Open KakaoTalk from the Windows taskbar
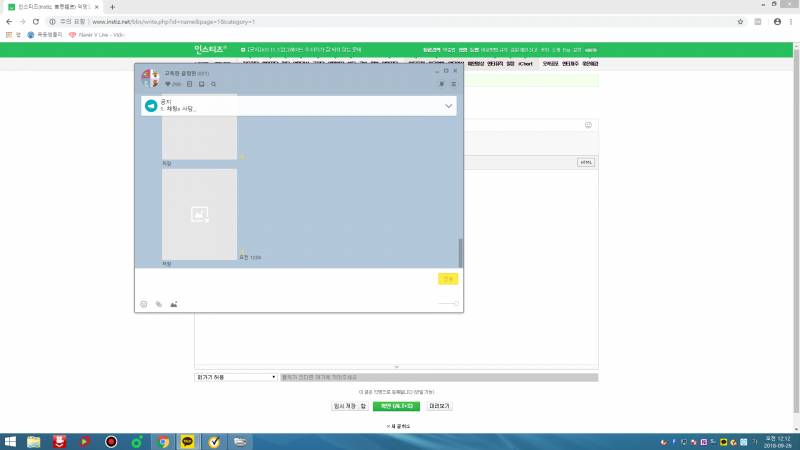Viewport: 800px width, 450px height. click(x=187, y=441)
